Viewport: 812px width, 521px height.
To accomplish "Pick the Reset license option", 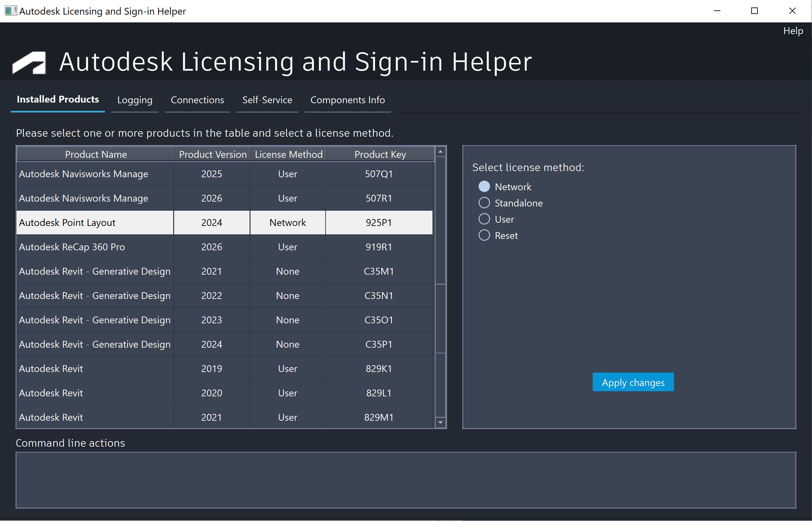I will pyautogui.click(x=484, y=235).
